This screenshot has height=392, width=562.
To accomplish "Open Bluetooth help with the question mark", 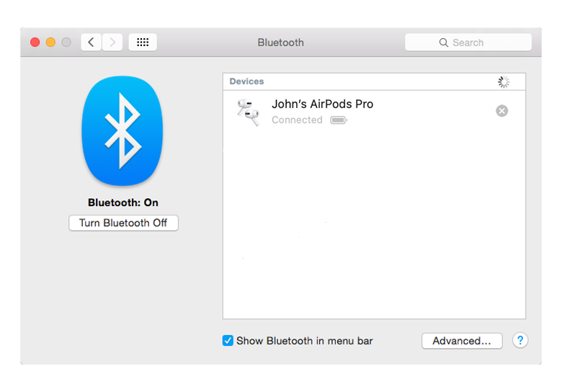I will 520,341.
